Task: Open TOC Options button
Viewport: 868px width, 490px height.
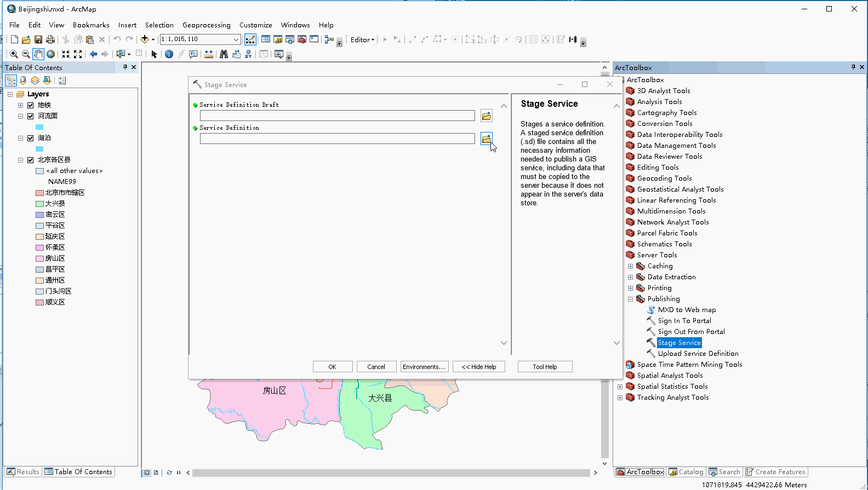Action: coord(62,80)
